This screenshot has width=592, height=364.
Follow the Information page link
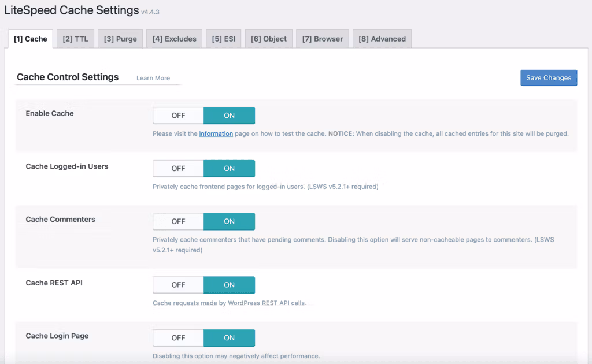(216, 133)
